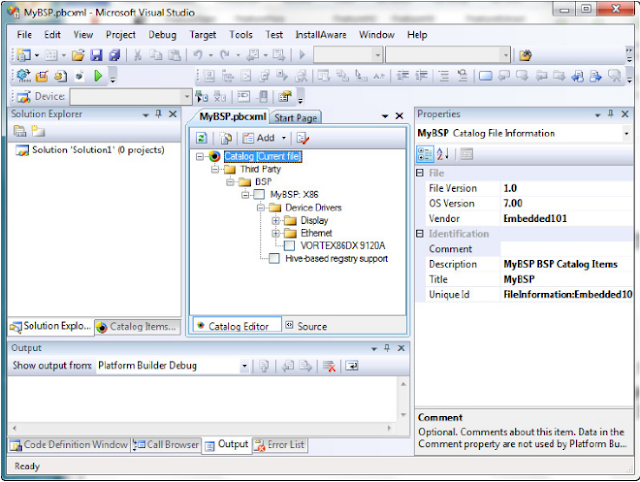
Task: Click the Add button in catalog editor
Action: pos(260,138)
